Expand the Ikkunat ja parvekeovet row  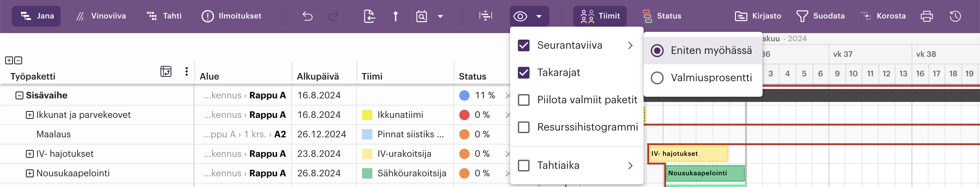30,115
